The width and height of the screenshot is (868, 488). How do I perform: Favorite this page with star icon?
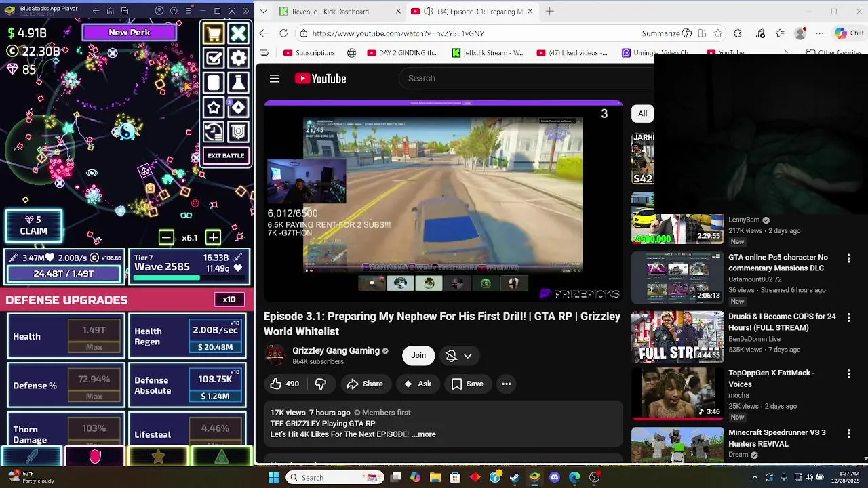coord(718,33)
